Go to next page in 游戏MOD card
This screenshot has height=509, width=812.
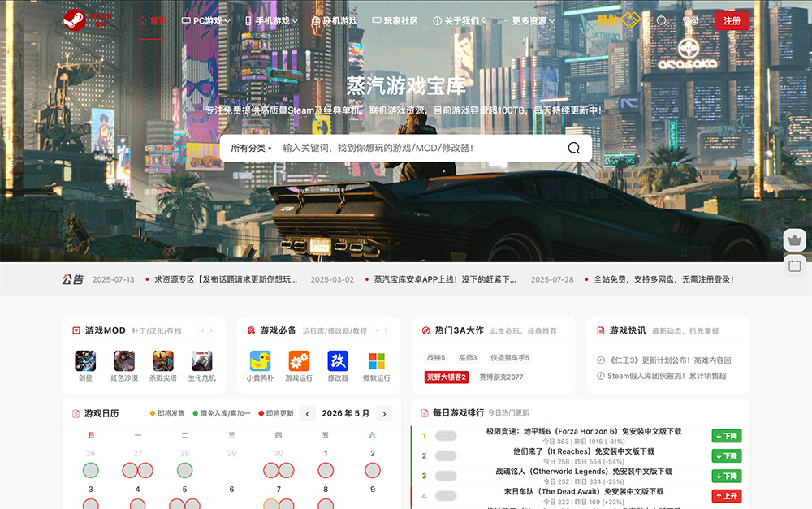[x=211, y=330]
